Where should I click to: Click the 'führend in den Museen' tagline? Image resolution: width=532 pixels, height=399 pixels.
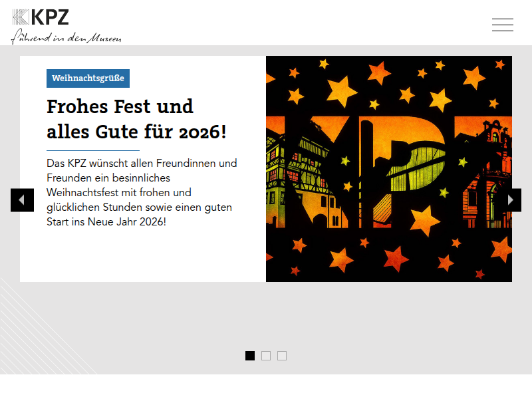[x=66, y=38]
